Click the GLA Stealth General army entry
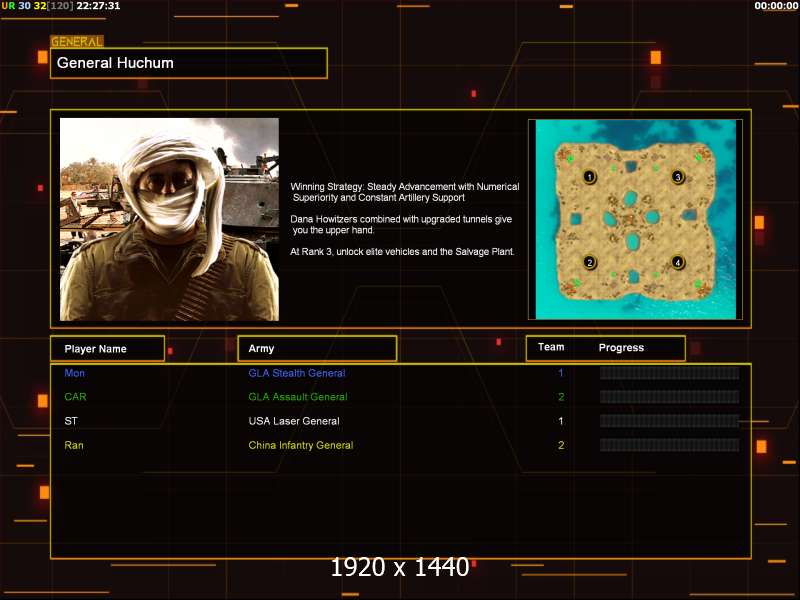 [297, 373]
